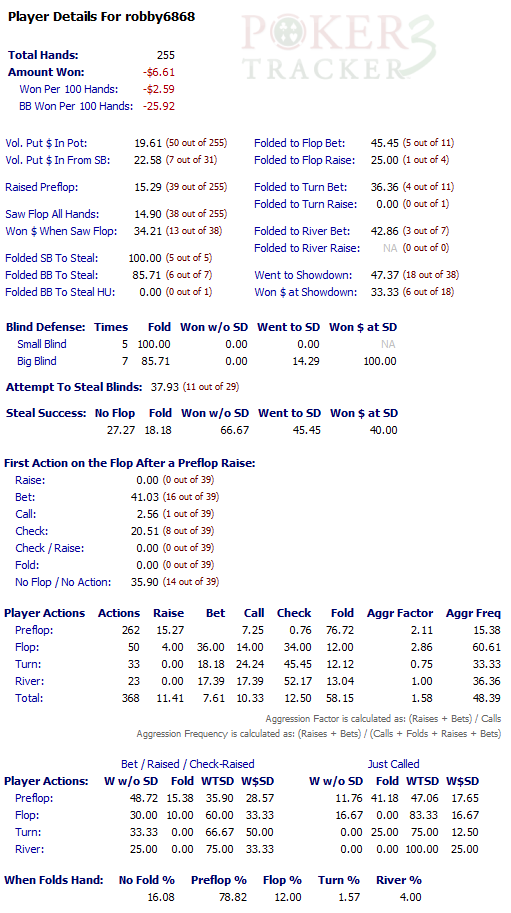
Task: Click the Aggr Factor column header
Action: click(400, 613)
